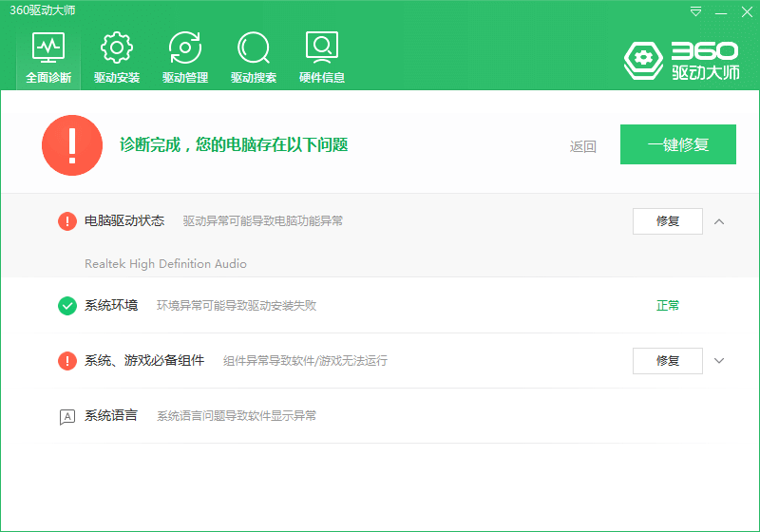The height and width of the screenshot is (532, 760).
Task: Click warning icon beside 系统、游戏必备组件
Action: [x=67, y=361]
